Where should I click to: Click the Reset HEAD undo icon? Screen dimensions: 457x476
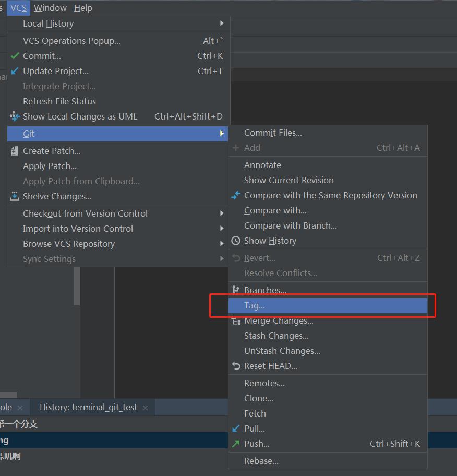click(x=236, y=366)
